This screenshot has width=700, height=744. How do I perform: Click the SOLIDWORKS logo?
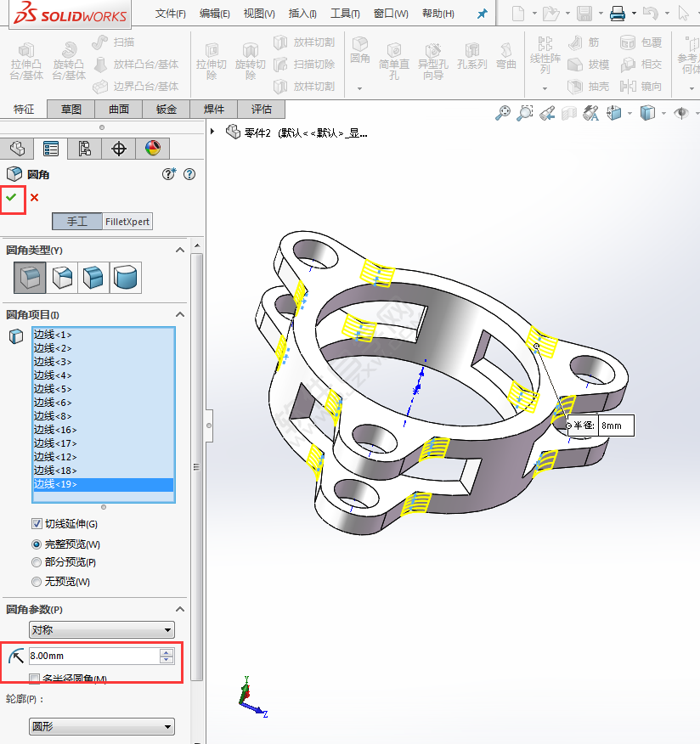click(x=71, y=14)
